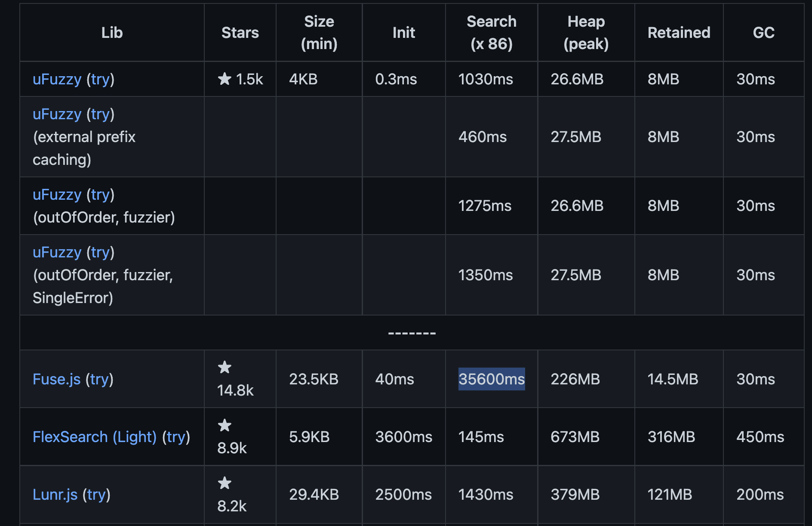Open try link next to Fuse.js
The image size is (812, 526).
(x=99, y=379)
